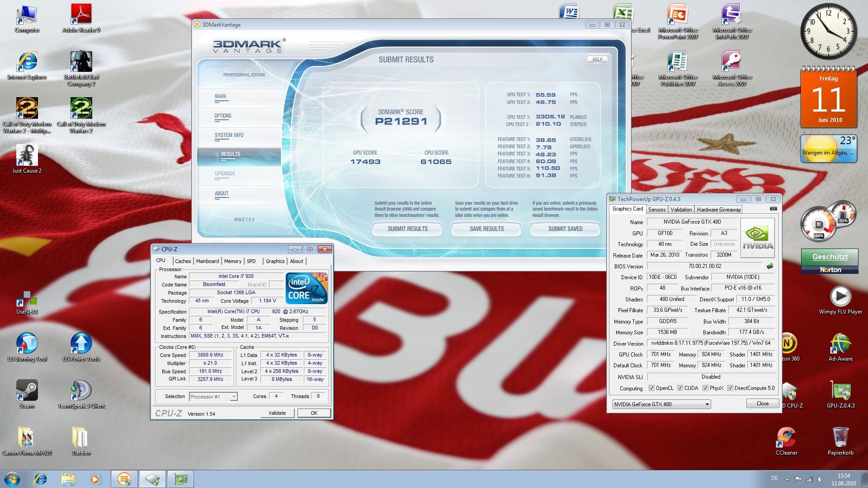Click the Norton Geschützt status gadget
The width and height of the screenshot is (868, 488).
point(830,261)
